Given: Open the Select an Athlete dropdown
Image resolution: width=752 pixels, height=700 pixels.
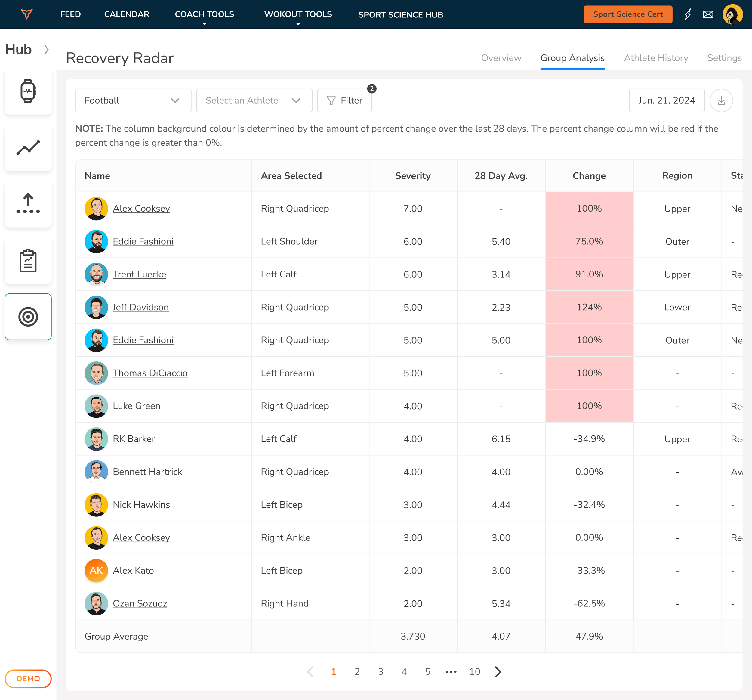Looking at the screenshot, I should pos(254,100).
